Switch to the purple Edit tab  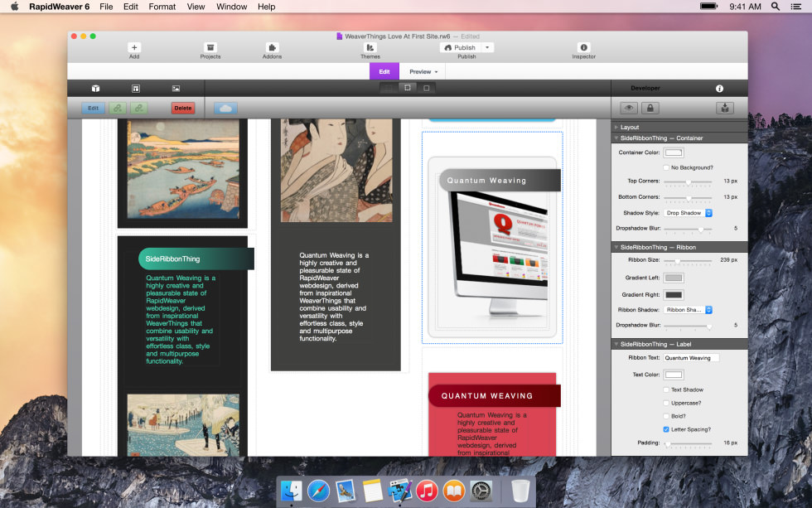pos(384,72)
